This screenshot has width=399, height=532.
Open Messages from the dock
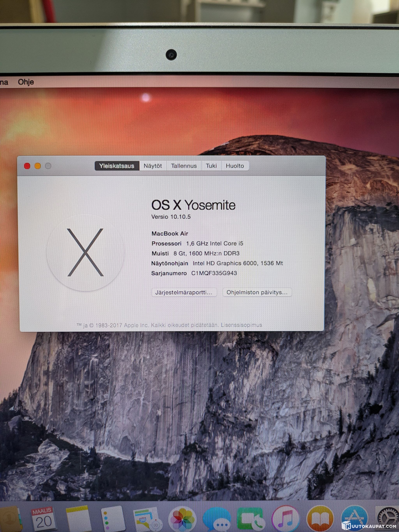point(217,520)
